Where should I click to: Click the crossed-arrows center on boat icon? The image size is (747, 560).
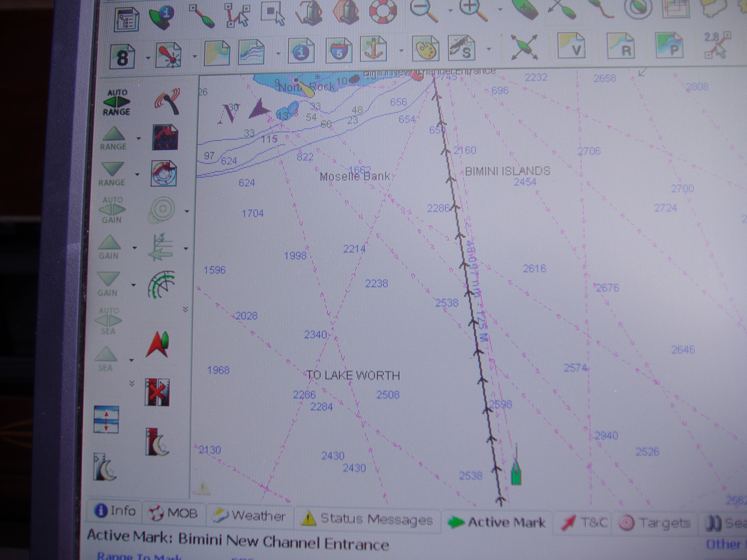tap(524, 47)
